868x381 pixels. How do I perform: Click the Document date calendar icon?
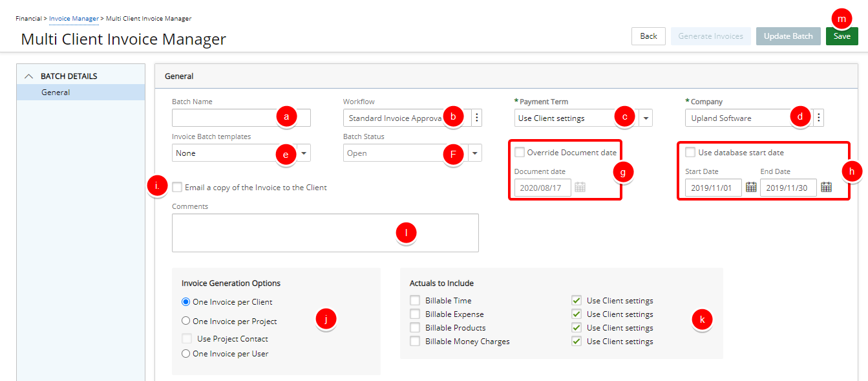point(580,187)
